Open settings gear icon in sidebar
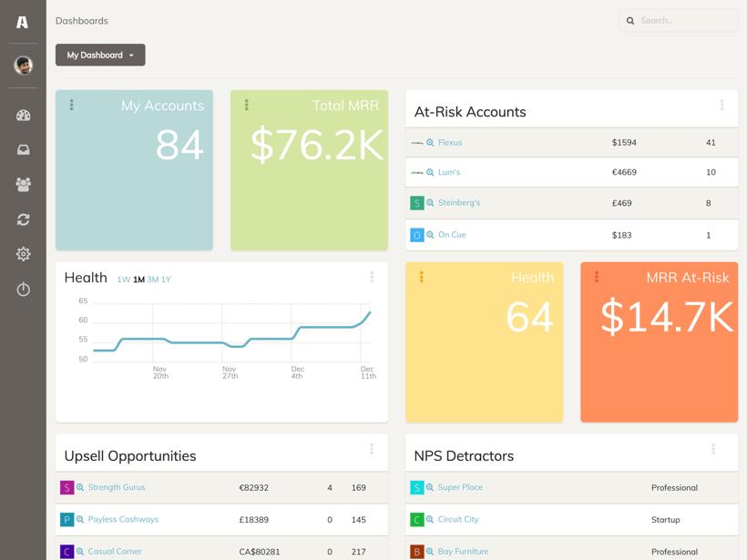 click(23, 254)
